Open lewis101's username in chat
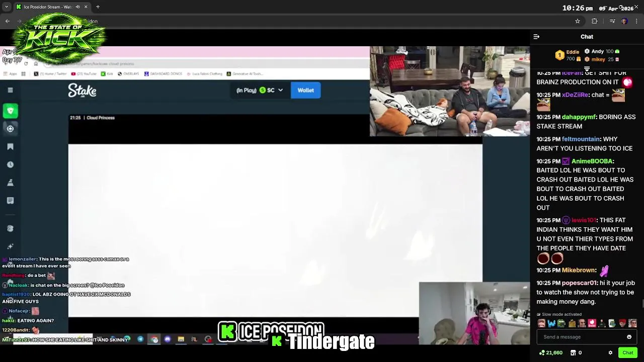Image resolution: width=644 pixels, height=362 pixels. point(584,220)
